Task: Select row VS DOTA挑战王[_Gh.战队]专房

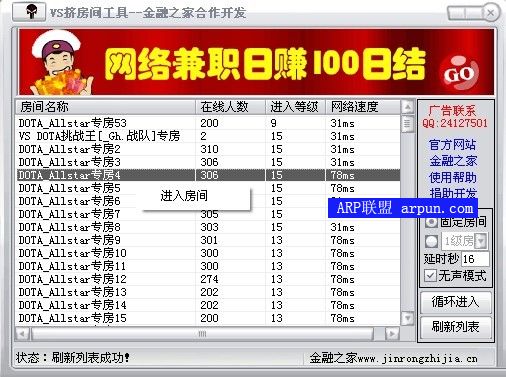Action: 208,136
